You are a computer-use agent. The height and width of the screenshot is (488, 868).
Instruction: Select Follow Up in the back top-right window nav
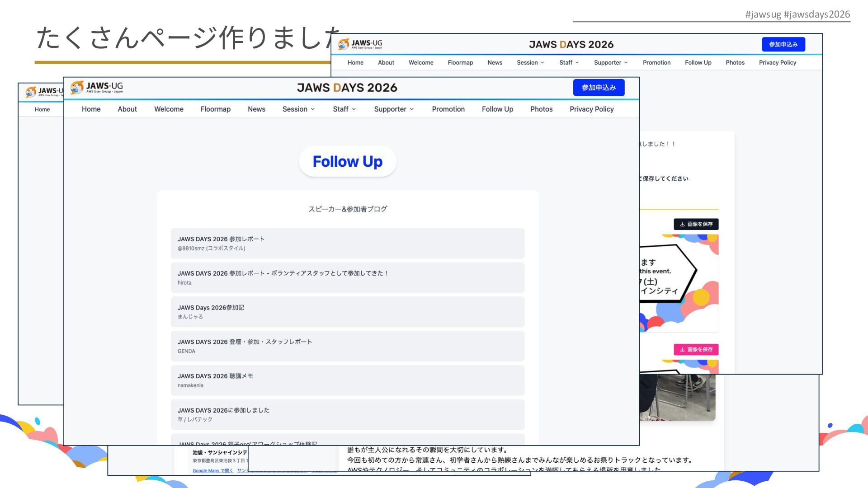click(698, 62)
